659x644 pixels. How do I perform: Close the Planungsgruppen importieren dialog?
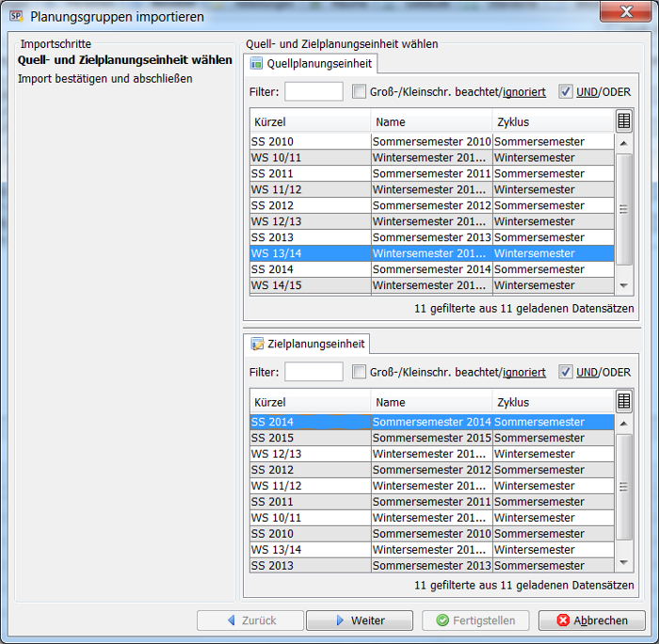coord(626,11)
